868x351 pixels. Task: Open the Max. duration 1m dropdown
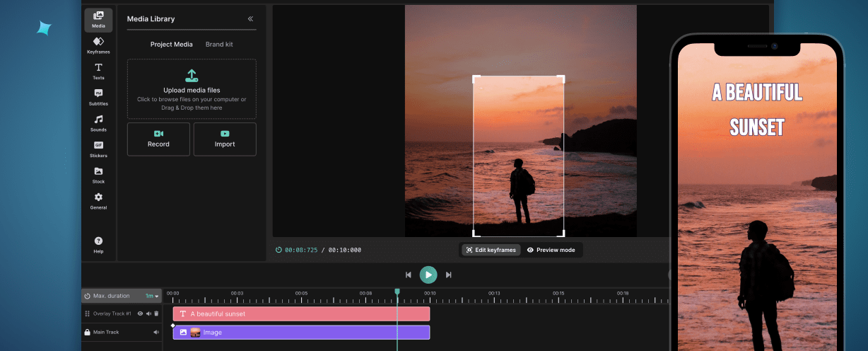click(x=152, y=296)
